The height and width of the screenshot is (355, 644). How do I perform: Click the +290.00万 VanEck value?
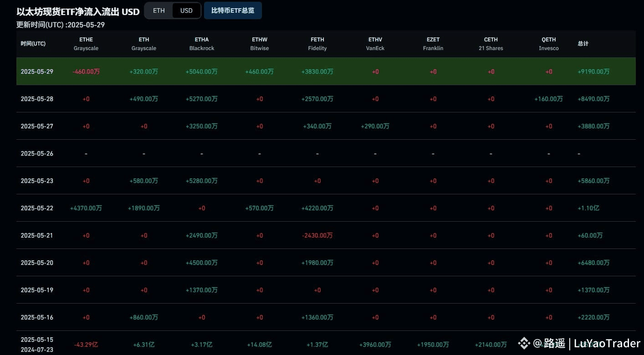[375, 126]
